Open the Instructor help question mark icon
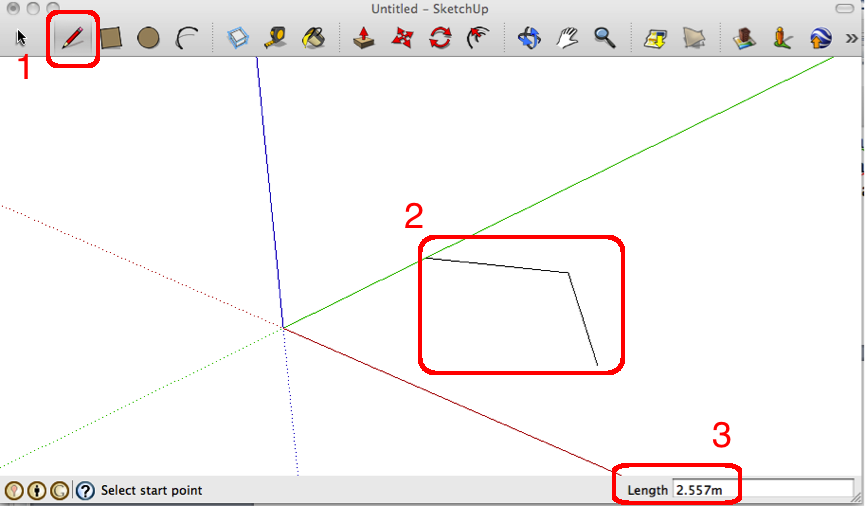Image resolution: width=865 pixels, height=506 pixels. click(86, 491)
